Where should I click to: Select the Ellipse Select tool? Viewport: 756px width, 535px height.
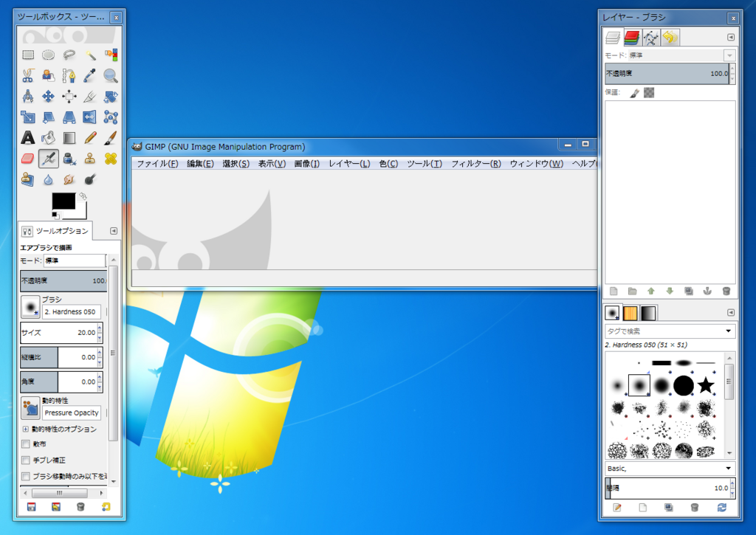pyautogui.click(x=48, y=55)
